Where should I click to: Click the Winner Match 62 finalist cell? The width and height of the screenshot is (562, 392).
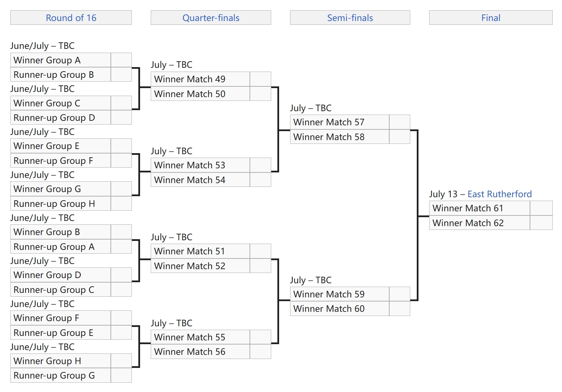[x=479, y=223]
